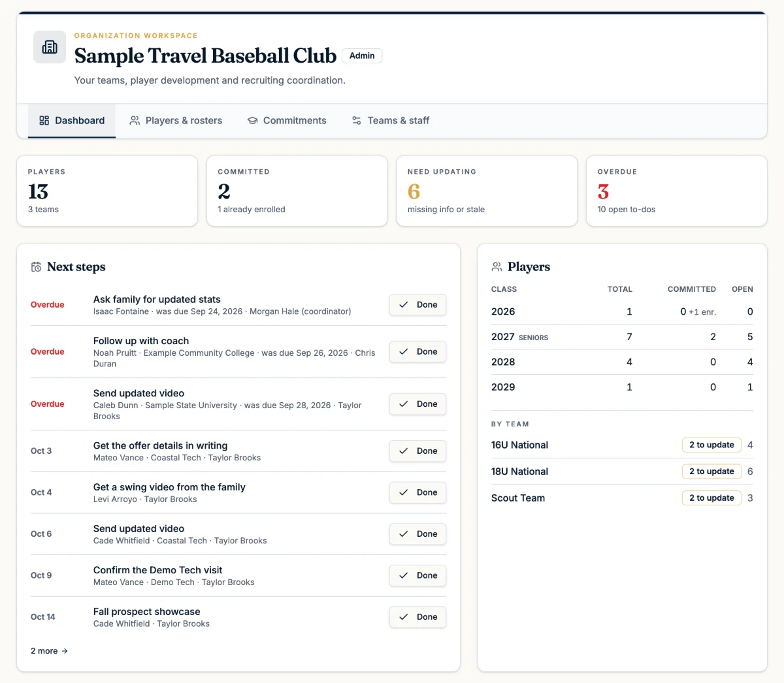
Task: Click the Admin badge
Action: (x=362, y=56)
